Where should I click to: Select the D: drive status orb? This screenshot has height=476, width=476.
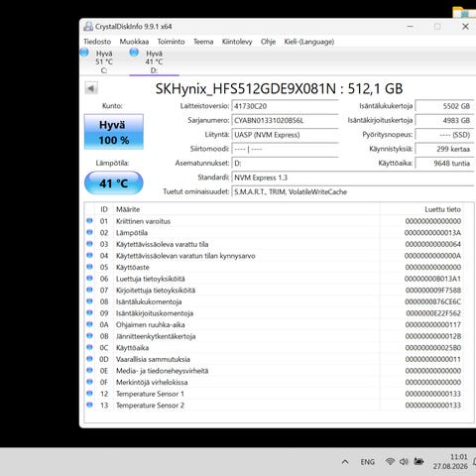click(134, 53)
